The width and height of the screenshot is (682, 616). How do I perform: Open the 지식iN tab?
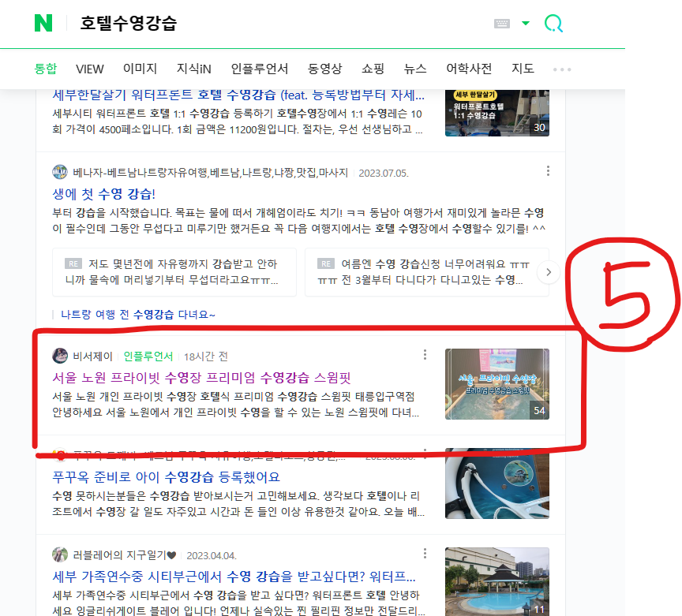coord(193,69)
